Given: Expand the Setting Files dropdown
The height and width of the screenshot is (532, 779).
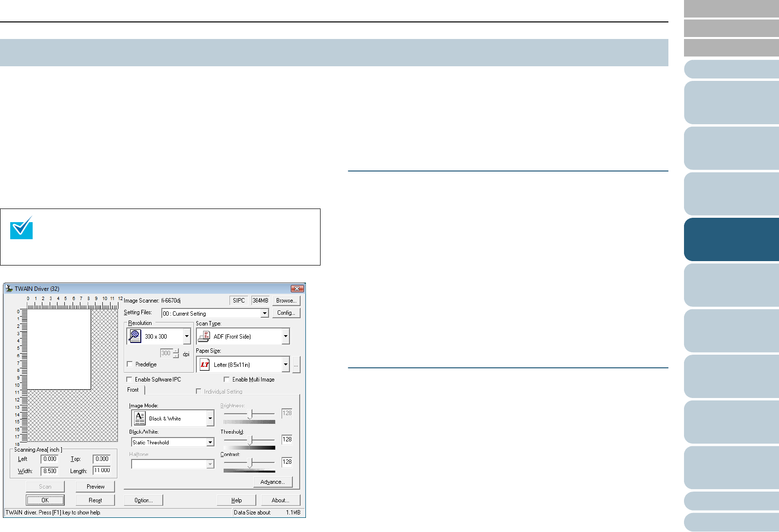Looking at the screenshot, I should 265,313.
